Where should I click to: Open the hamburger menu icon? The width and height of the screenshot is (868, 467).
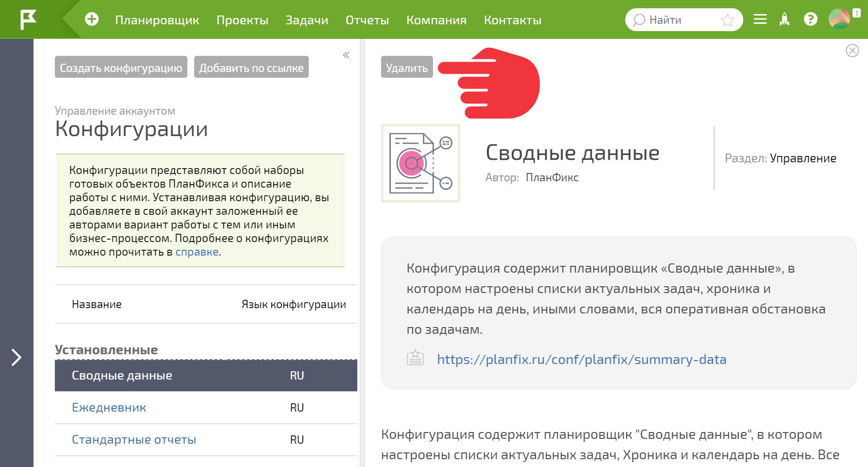[760, 19]
